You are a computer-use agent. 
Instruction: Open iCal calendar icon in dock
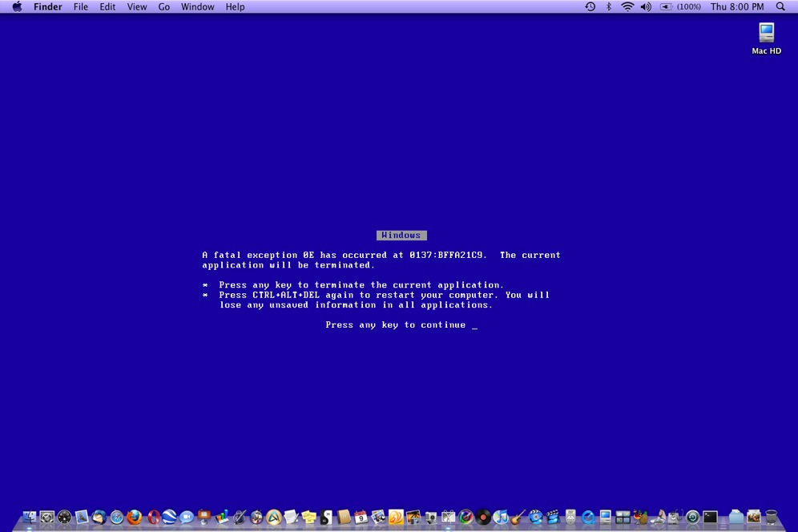361,518
